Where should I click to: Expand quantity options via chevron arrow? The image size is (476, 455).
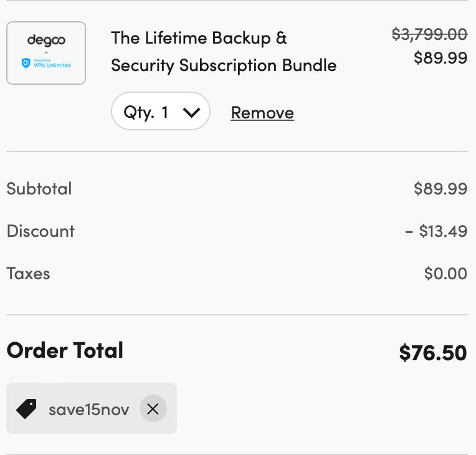(191, 112)
